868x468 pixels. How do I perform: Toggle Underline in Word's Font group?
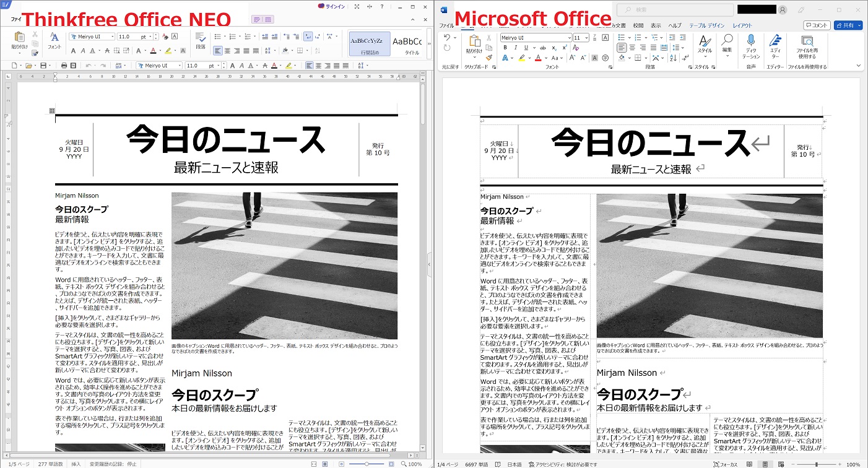527,48
